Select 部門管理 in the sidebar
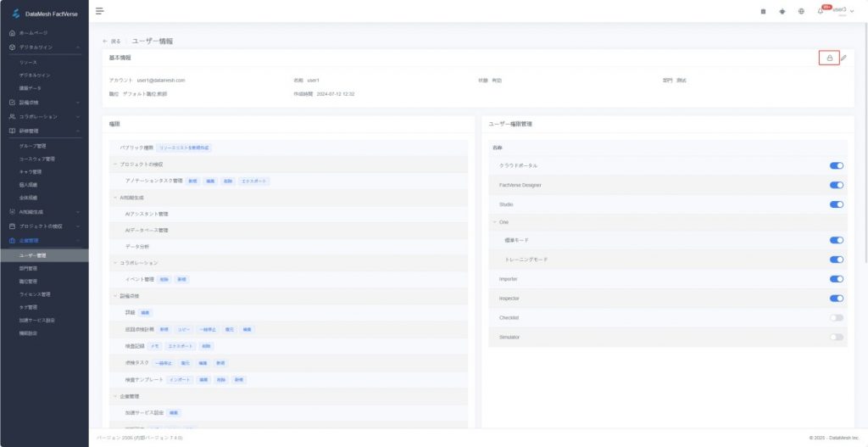 [x=28, y=268]
